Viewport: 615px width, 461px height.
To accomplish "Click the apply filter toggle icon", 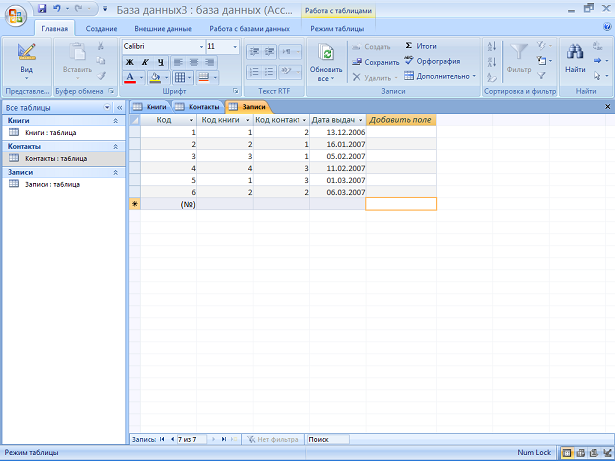I will 541,76.
